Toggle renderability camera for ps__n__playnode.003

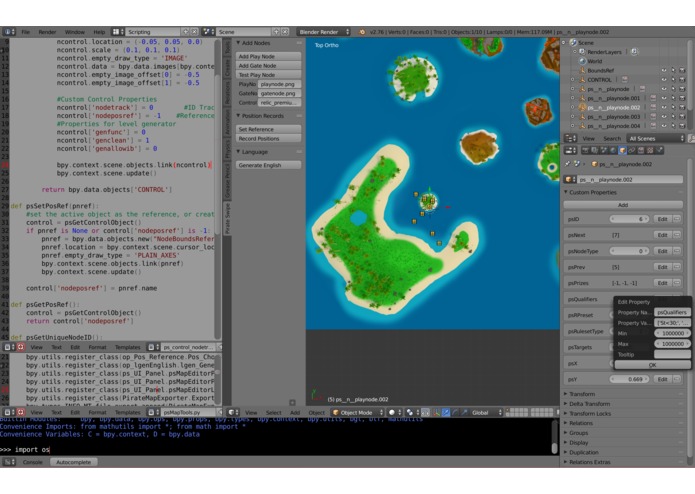[x=682, y=117]
